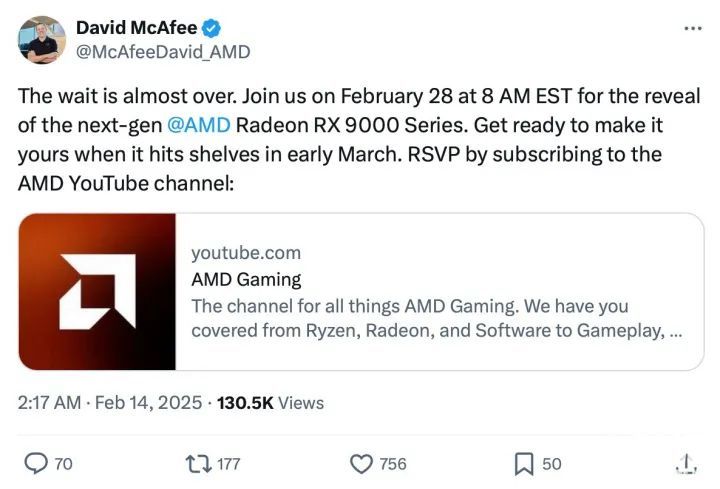Click the reply speech bubble icon
Image resolution: width=720 pixels, height=489 pixels.
pyautogui.click(x=34, y=463)
